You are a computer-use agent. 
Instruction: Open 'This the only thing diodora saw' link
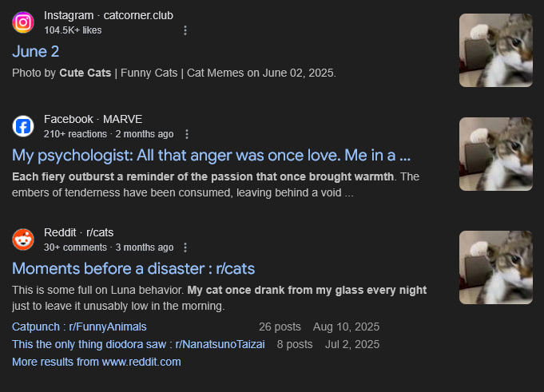pos(138,345)
